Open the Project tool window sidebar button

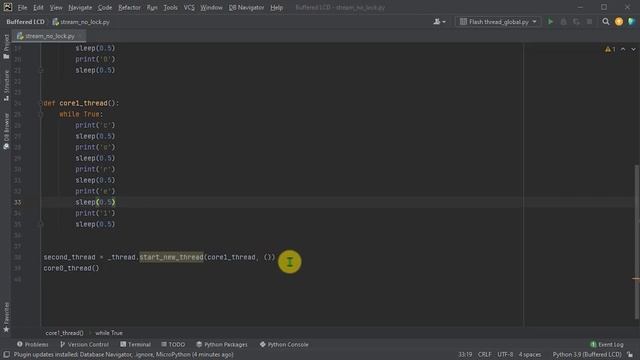6,47
